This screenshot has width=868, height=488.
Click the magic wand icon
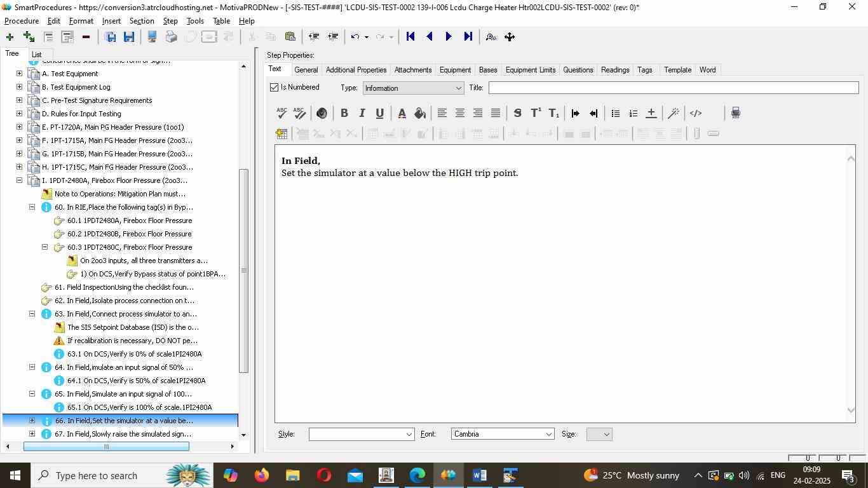pos(674,113)
